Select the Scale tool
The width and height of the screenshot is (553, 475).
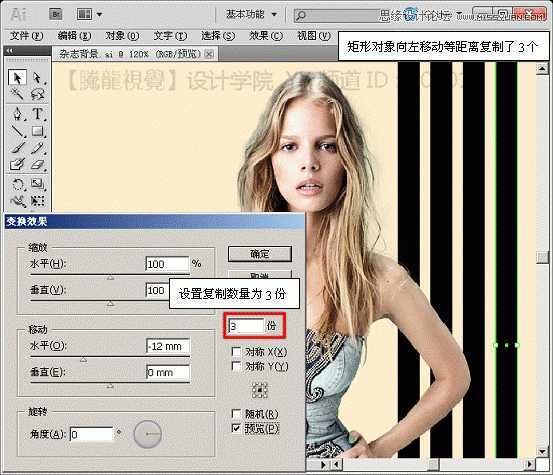(x=37, y=184)
